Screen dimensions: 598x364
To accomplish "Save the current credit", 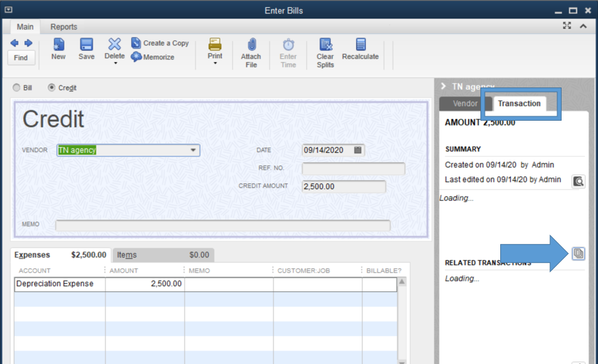I will 87,49.
